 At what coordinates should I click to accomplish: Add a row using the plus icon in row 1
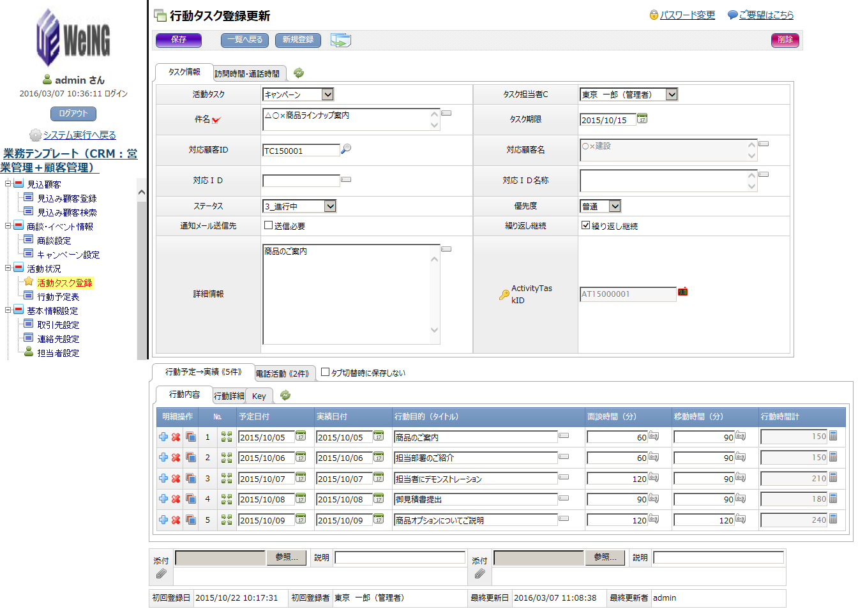click(x=163, y=437)
